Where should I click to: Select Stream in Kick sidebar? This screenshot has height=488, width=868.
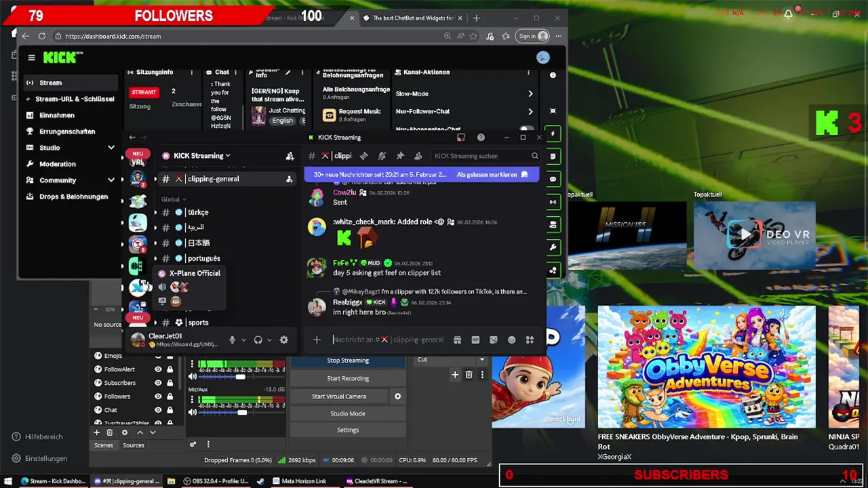(70, 83)
